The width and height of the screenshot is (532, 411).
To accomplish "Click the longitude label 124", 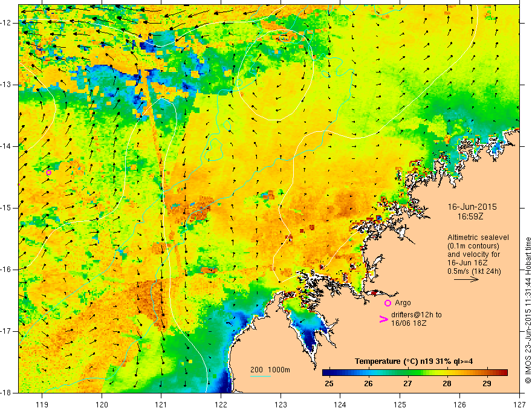I will pos(340,405).
